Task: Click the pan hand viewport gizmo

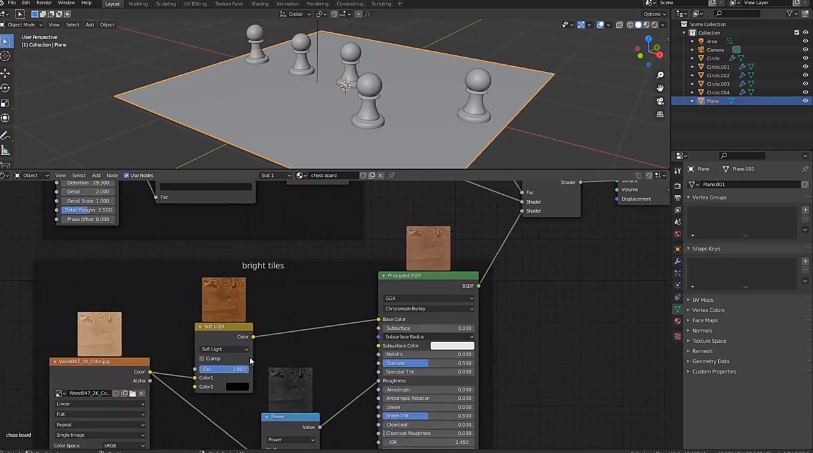Action: click(661, 87)
